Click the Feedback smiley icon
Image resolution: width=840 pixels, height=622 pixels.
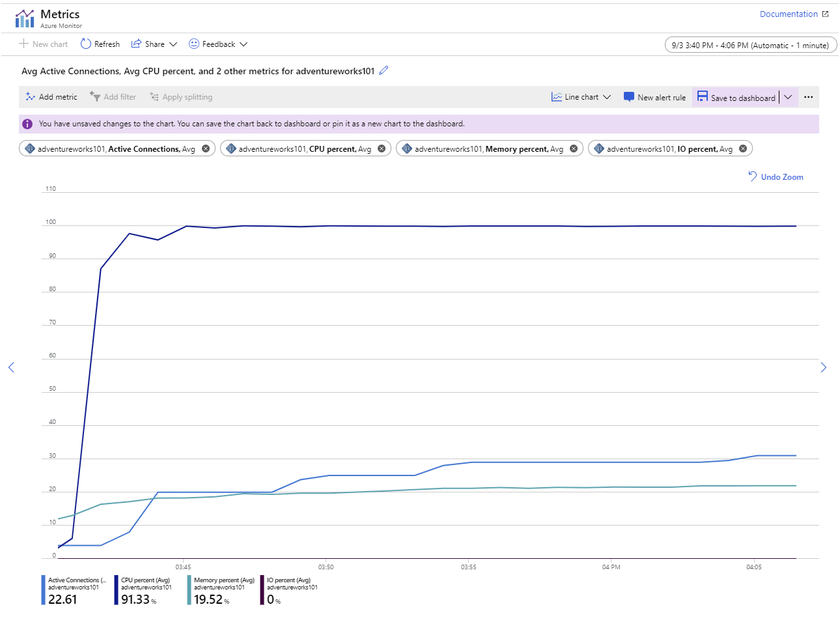[193, 44]
